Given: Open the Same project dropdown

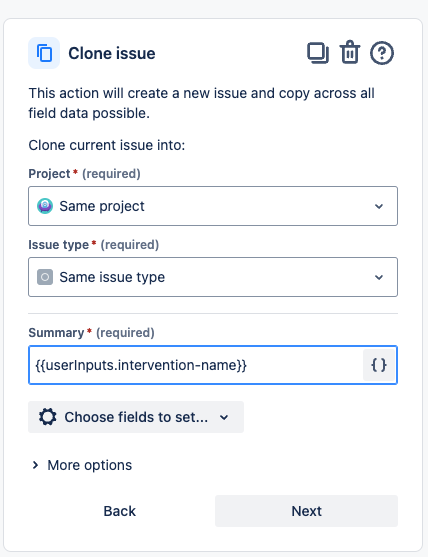Looking at the screenshot, I should (213, 206).
